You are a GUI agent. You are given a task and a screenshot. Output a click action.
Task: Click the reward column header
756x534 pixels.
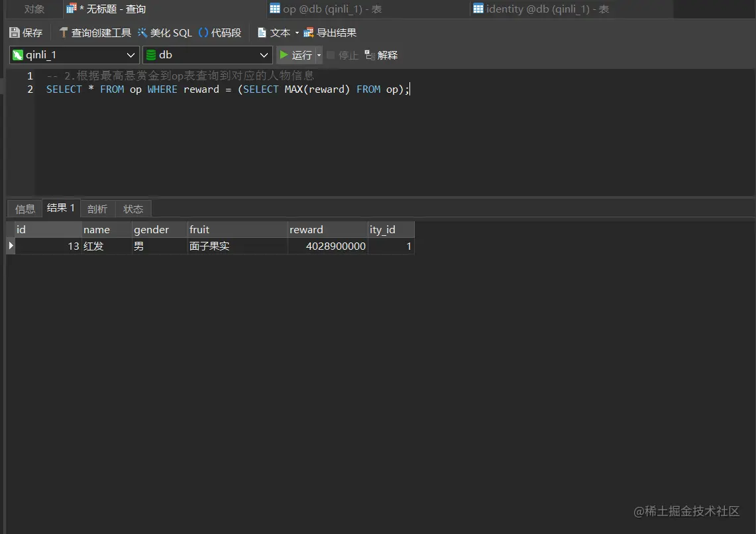click(328, 229)
